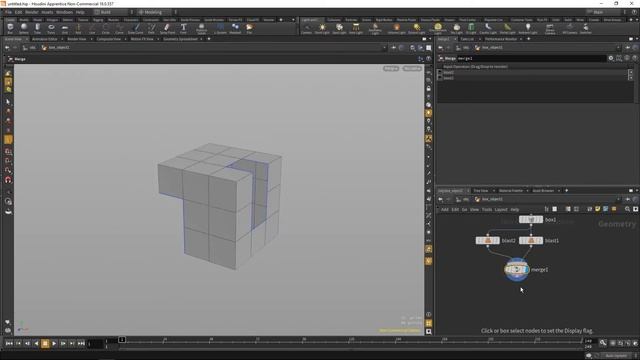Expand scene view path dropdown
The height and width of the screenshot is (360, 640).
coord(384,48)
